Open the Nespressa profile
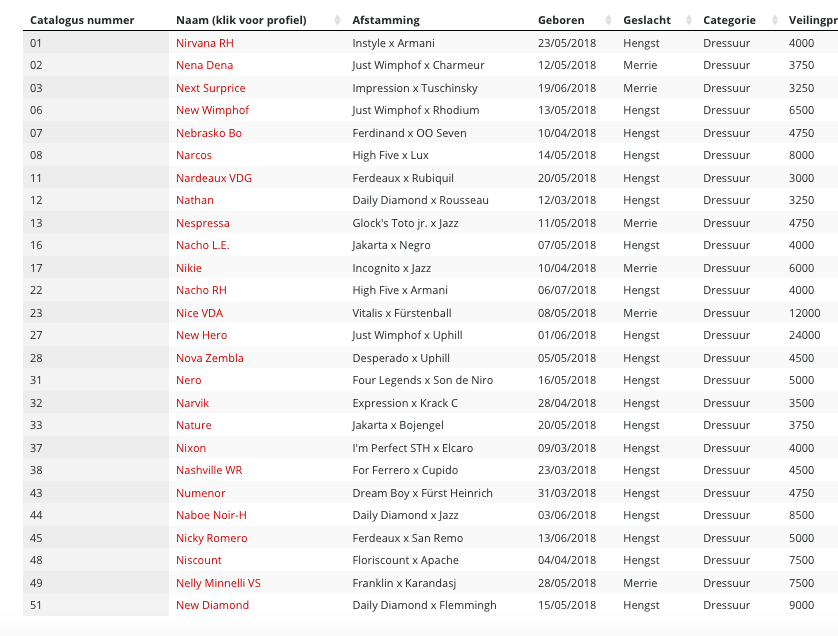The height and width of the screenshot is (636, 838). [203, 223]
